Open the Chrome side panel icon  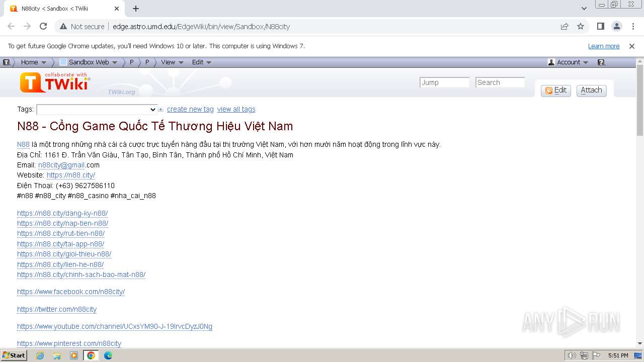click(601, 26)
